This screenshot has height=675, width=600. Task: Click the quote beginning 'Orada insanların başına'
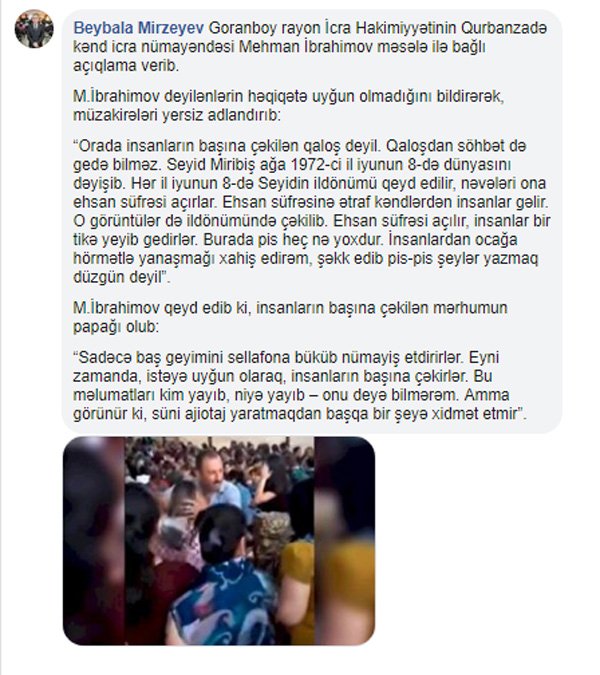click(312, 211)
